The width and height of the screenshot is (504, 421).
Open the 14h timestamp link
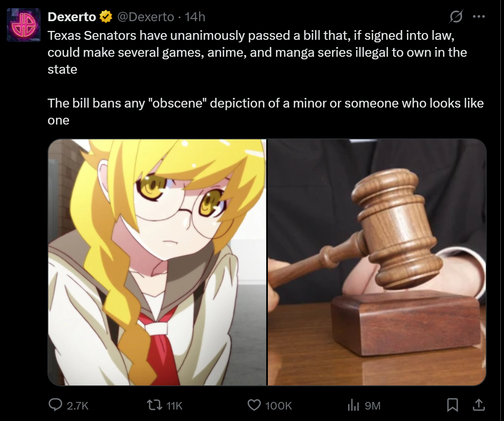pyautogui.click(x=195, y=17)
